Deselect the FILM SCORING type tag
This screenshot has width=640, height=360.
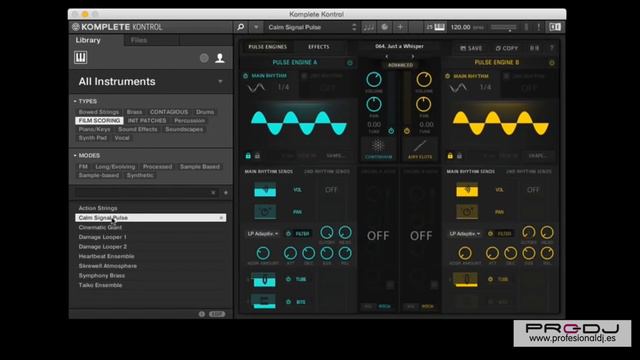click(99, 120)
